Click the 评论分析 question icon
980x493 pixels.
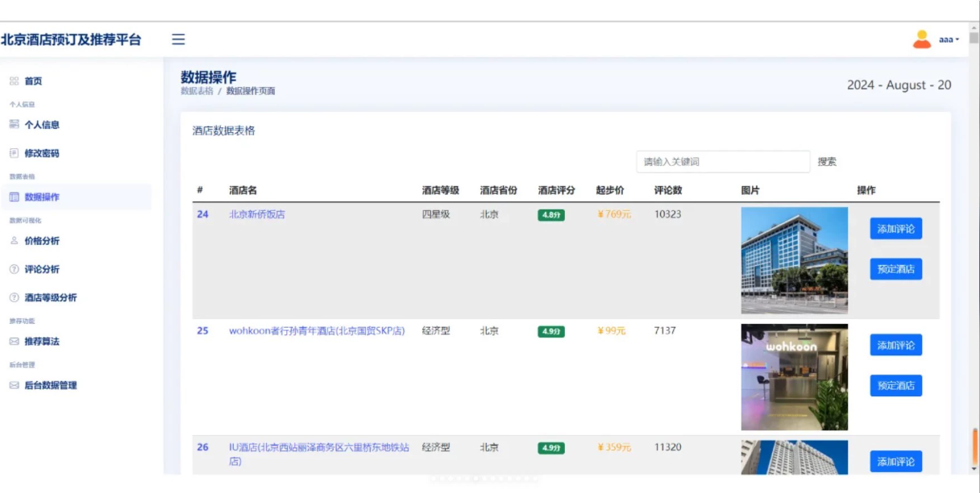click(x=14, y=269)
